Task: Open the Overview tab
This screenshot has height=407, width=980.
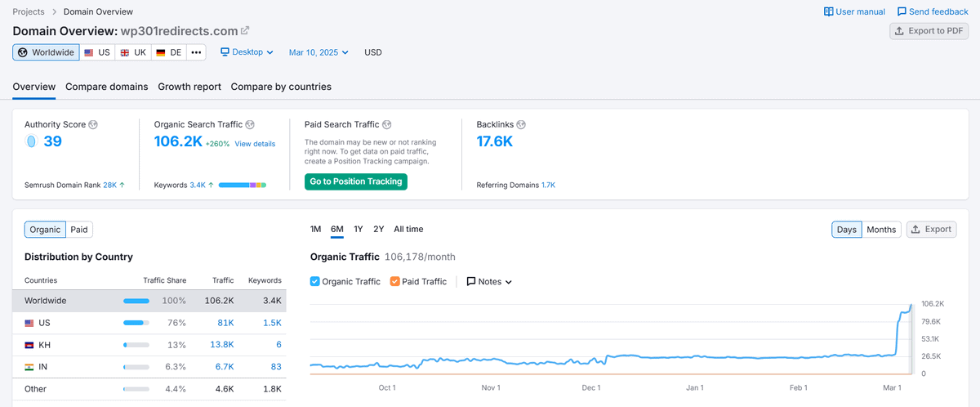Action: (x=34, y=87)
